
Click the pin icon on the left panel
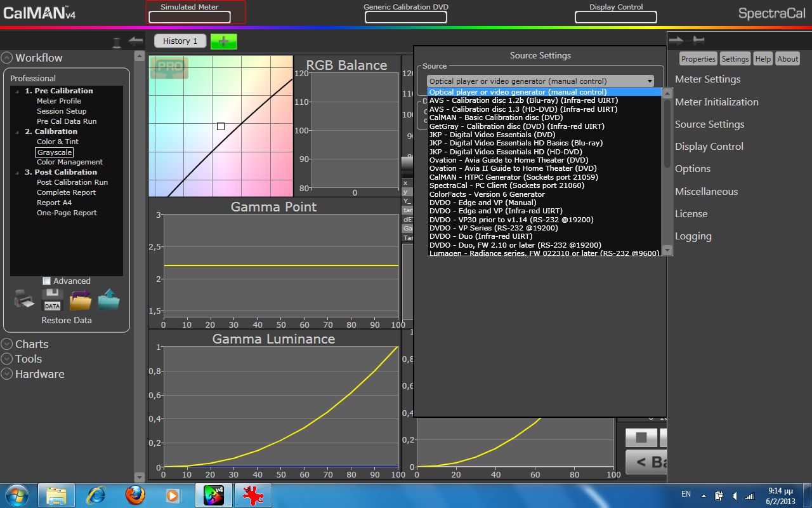click(117, 42)
